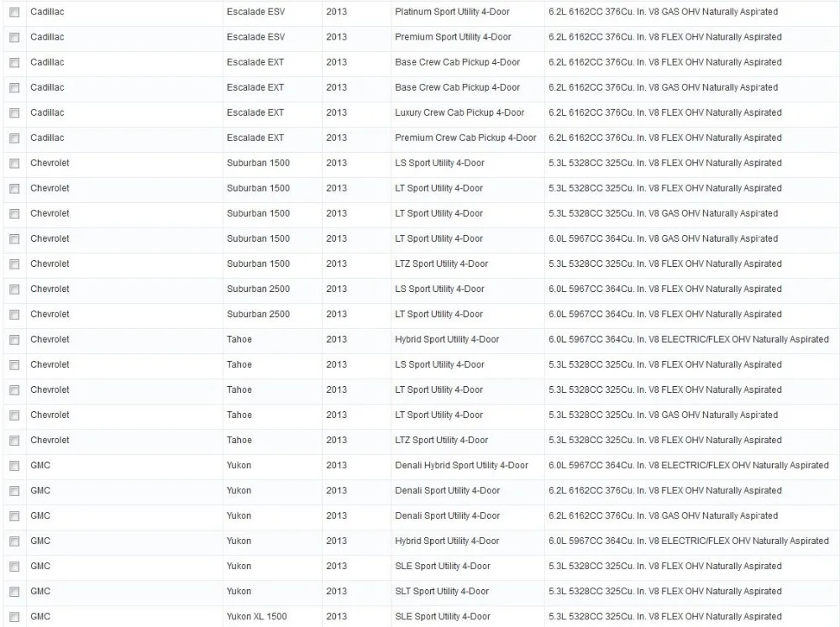
Task: Click "Chevrolet" in the Tahoe Hybrid row
Action: (50, 339)
